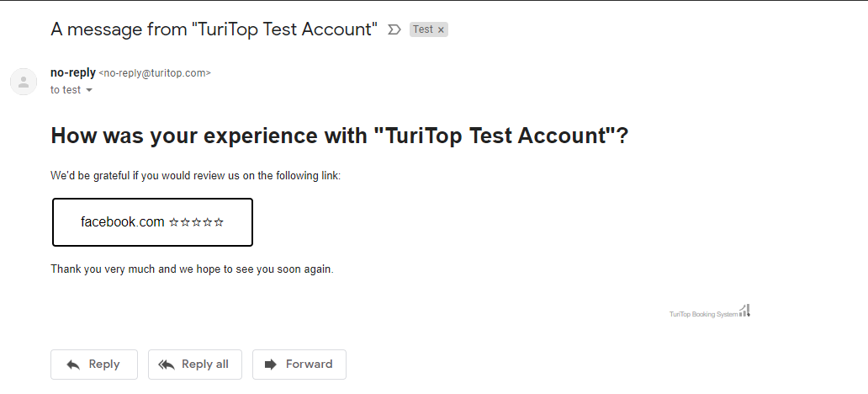Click the sender avatar icon
This screenshot has width=868, height=394.
point(24,82)
